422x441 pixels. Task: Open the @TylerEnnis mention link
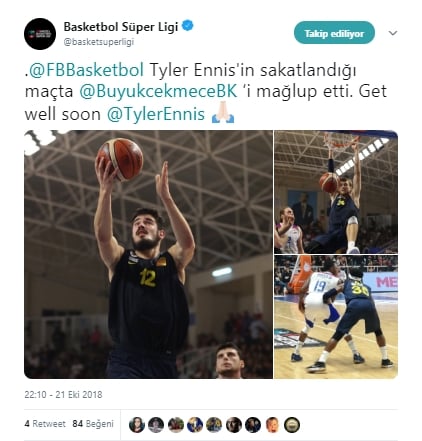pyautogui.click(x=156, y=114)
